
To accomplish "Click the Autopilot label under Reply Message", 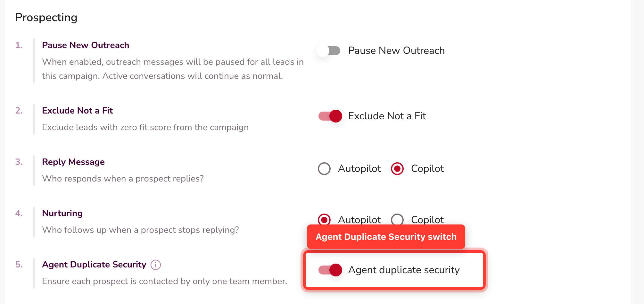I will click(x=359, y=169).
